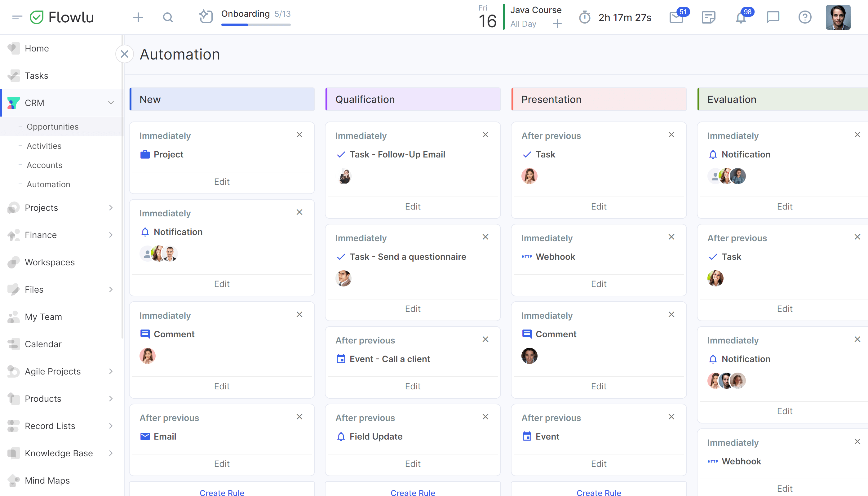The image size is (868, 496).
Task: Open Knowledge Base from the sidebar icon
Action: point(13,453)
